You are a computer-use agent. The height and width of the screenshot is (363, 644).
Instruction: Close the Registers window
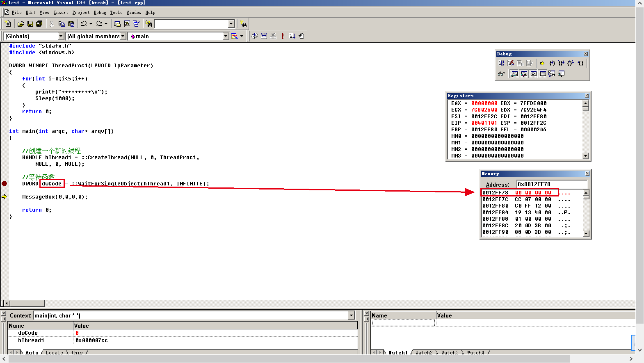tap(587, 96)
